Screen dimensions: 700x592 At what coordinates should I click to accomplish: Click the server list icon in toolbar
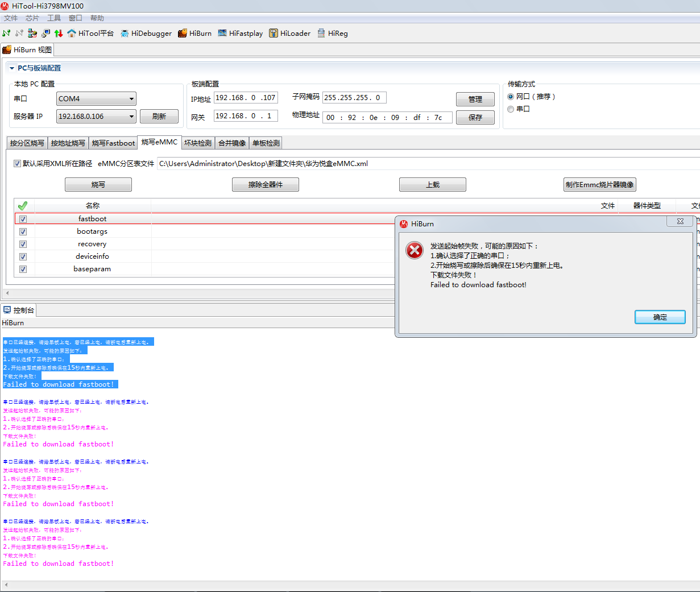pyautogui.click(x=32, y=33)
